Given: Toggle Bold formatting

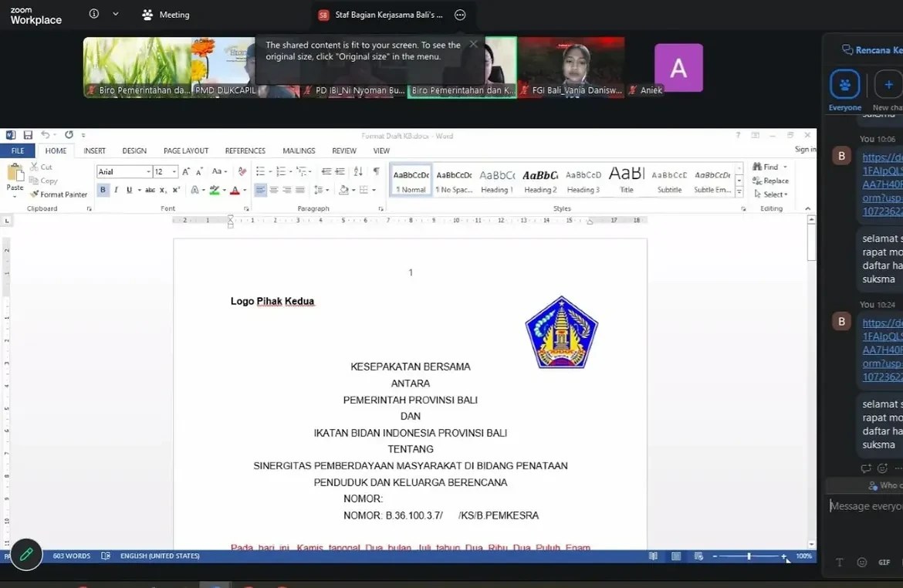Looking at the screenshot, I should [x=103, y=190].
